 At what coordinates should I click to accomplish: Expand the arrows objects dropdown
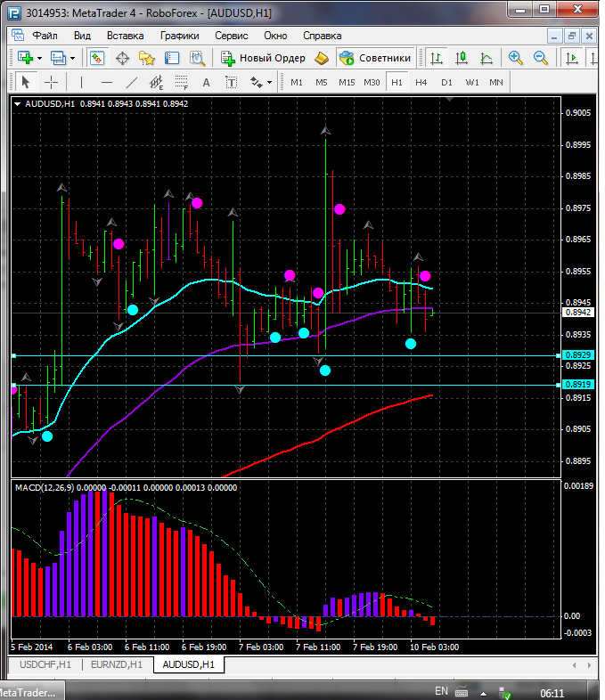click(270, 82)
